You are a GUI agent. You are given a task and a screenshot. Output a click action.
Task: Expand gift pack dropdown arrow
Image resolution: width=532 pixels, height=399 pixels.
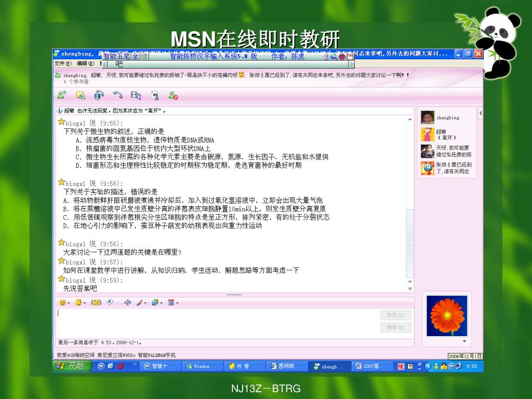[177, 303]
